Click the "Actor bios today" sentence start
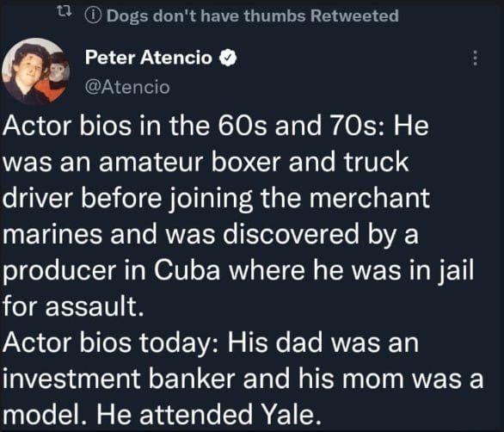 109,343
